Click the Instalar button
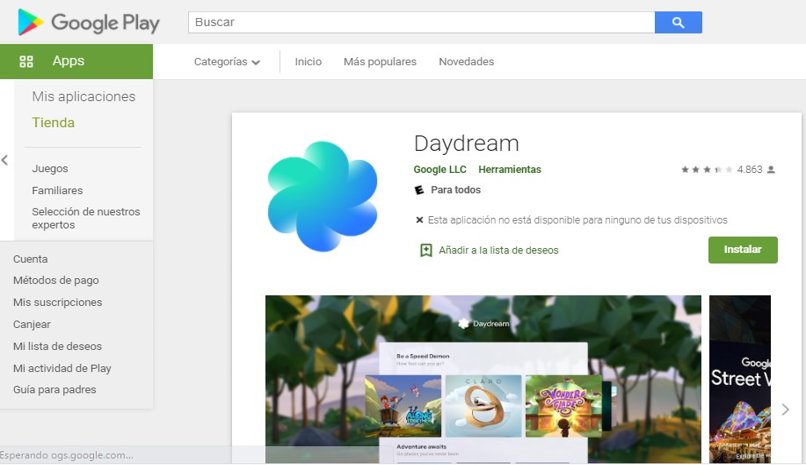The image size is (806, 465). pos(743,250)
